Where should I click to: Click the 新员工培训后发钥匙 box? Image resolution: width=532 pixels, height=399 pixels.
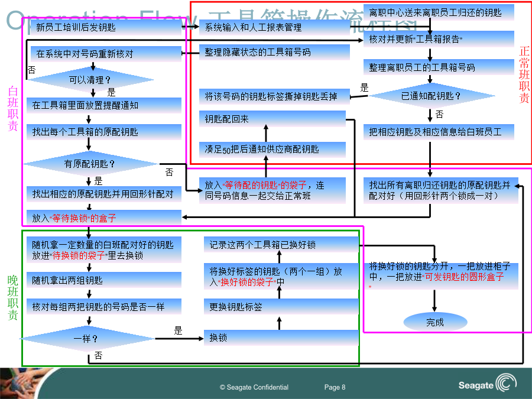coord(106,27)
